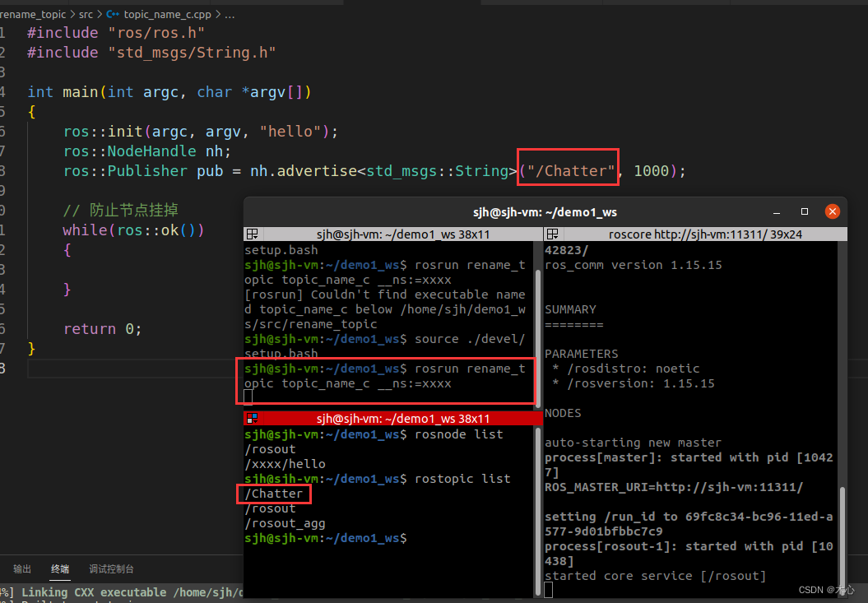
Task: Click the text #include "std_msgs/String.h"
Action: 151,53
